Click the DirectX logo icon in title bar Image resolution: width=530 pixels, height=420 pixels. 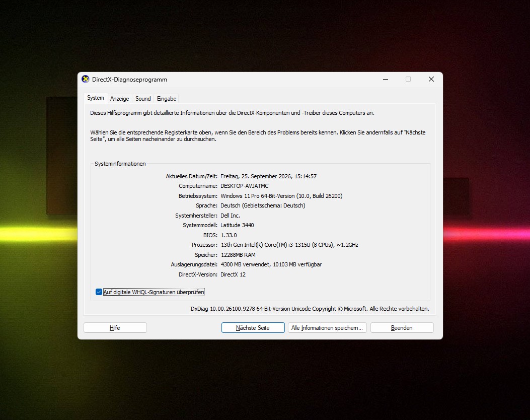pos(86,79)
